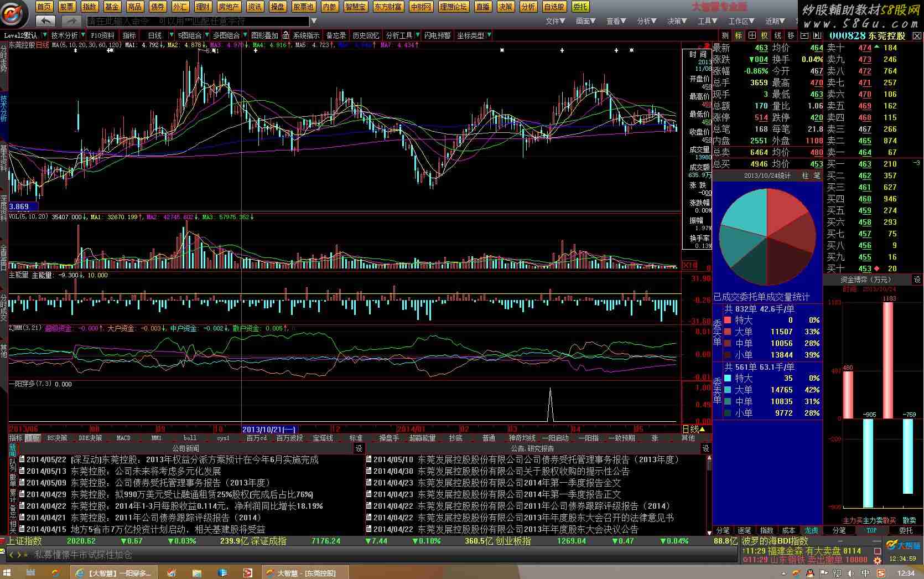
Task: Open news 东莞控股：公司未来将考虑多元化发展
Action: click(x=146, y=471)
